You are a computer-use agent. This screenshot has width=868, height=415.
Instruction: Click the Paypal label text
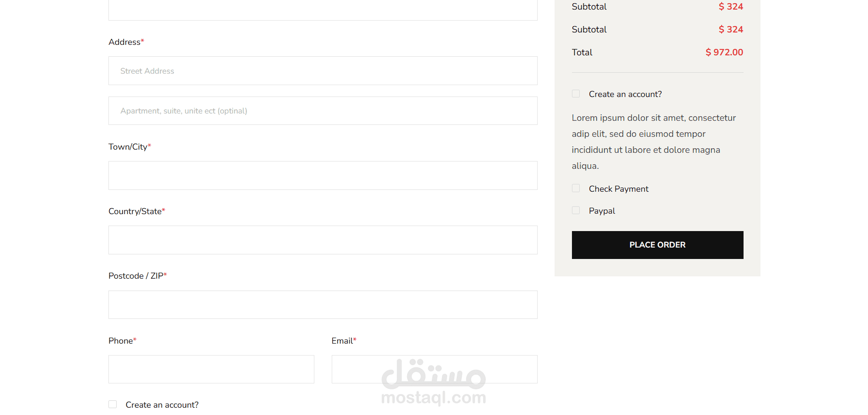(602, 211)
